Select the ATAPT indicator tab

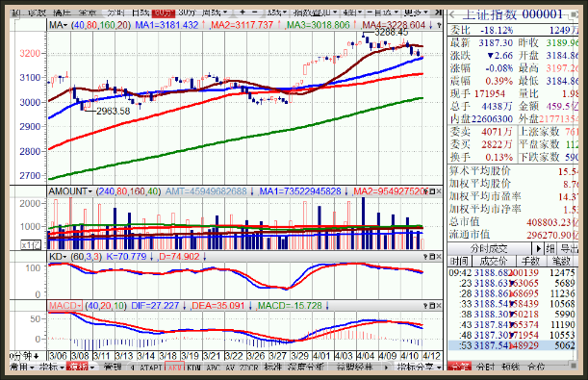150,367
